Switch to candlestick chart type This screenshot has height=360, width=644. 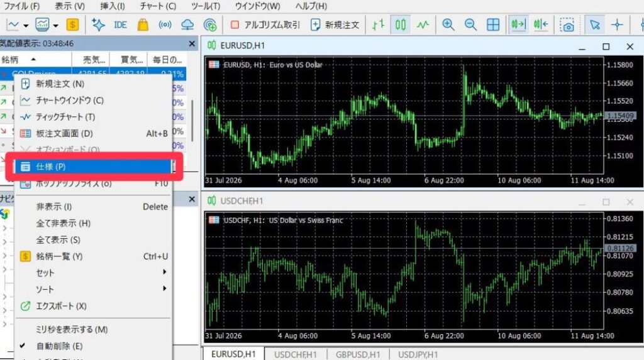point(401,25)
